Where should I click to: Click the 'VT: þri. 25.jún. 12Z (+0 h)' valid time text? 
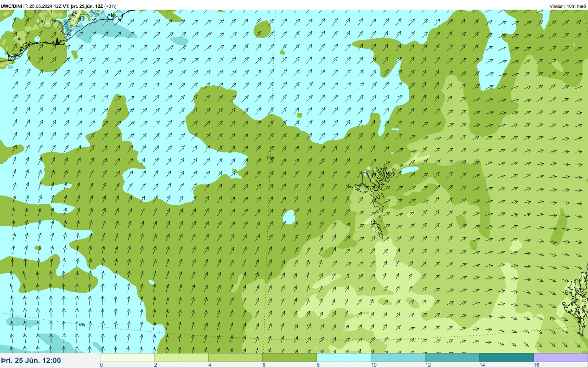90,6
